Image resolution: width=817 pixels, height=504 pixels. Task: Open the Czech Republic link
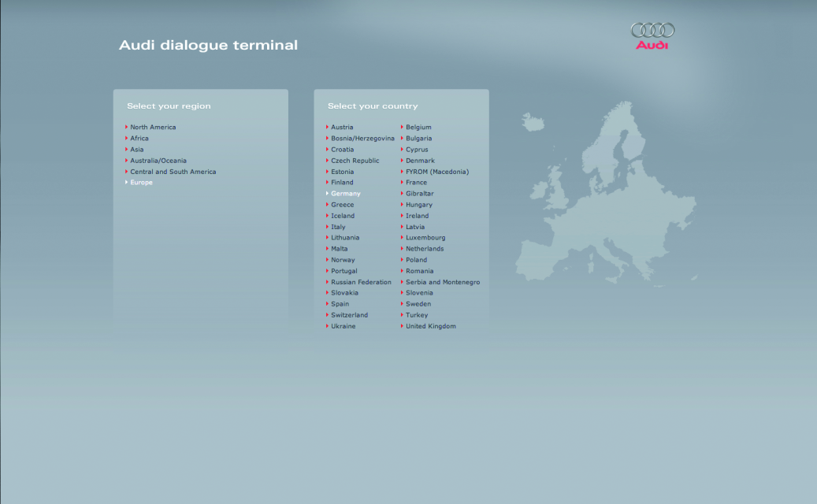pos(355,161)
